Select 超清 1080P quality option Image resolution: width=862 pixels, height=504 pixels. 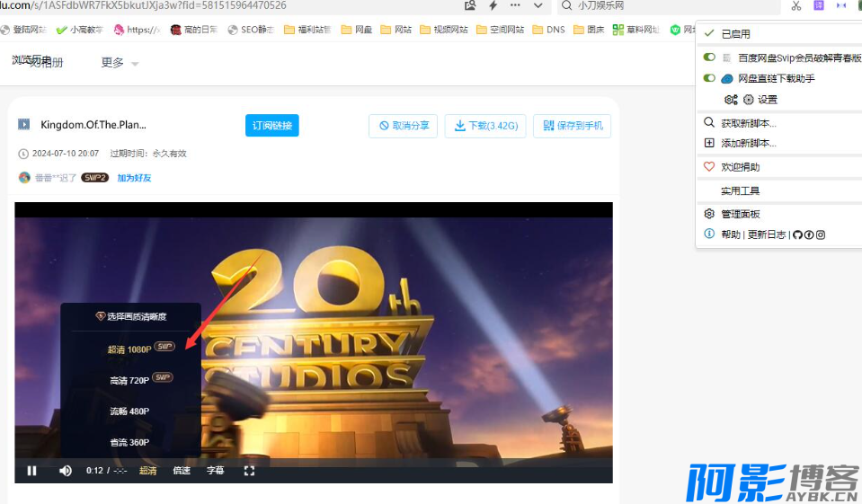[130, 349]
